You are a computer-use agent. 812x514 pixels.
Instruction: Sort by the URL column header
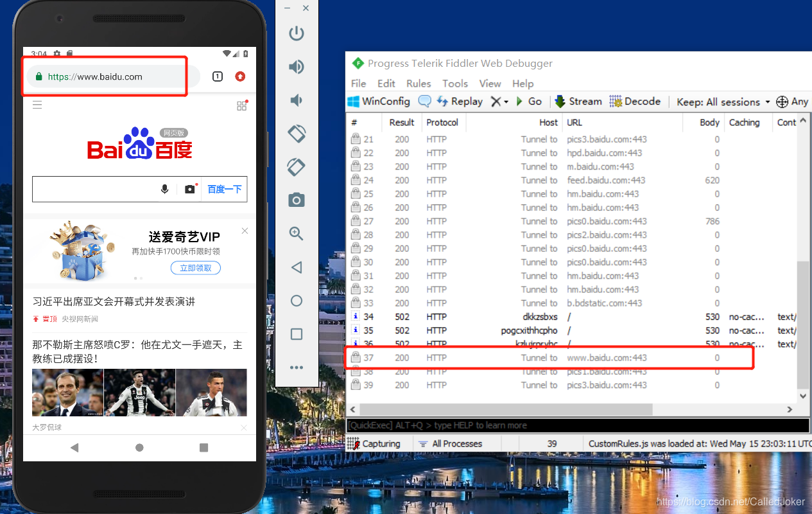pos(623,122)
